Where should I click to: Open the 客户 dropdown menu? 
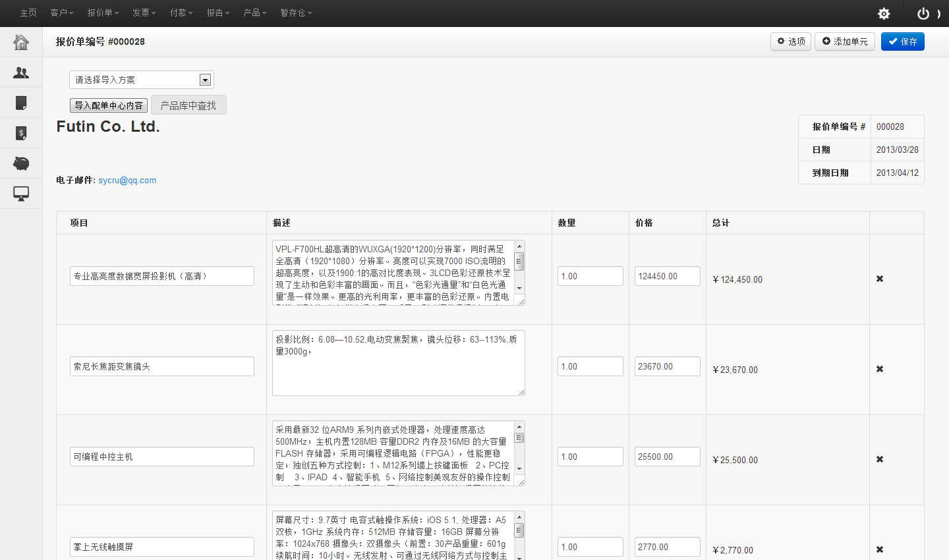point(62,13)
